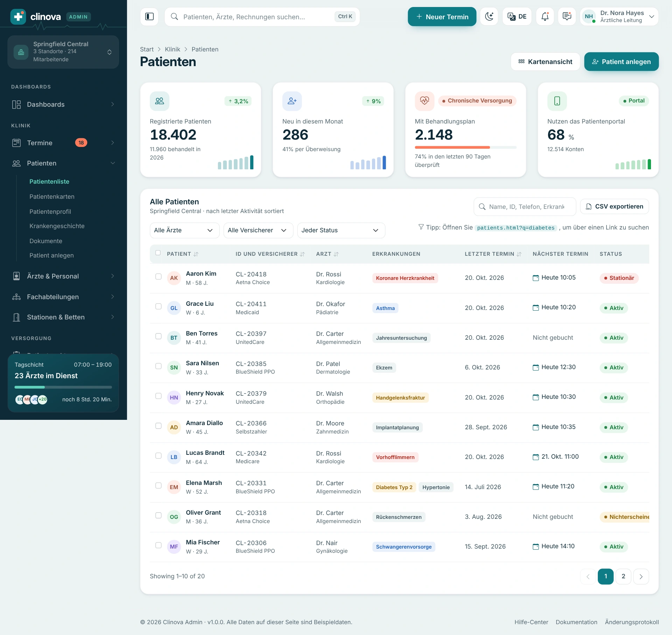Viewport: 672px width, 635px height.
Task: Sort by Letzter Termin arrows
Action: coord(519,254)
